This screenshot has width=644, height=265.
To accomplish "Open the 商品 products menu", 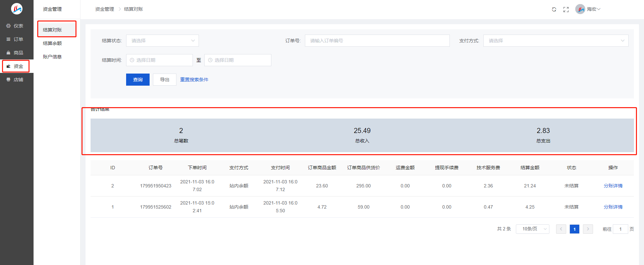I will (x=17, y=53).
